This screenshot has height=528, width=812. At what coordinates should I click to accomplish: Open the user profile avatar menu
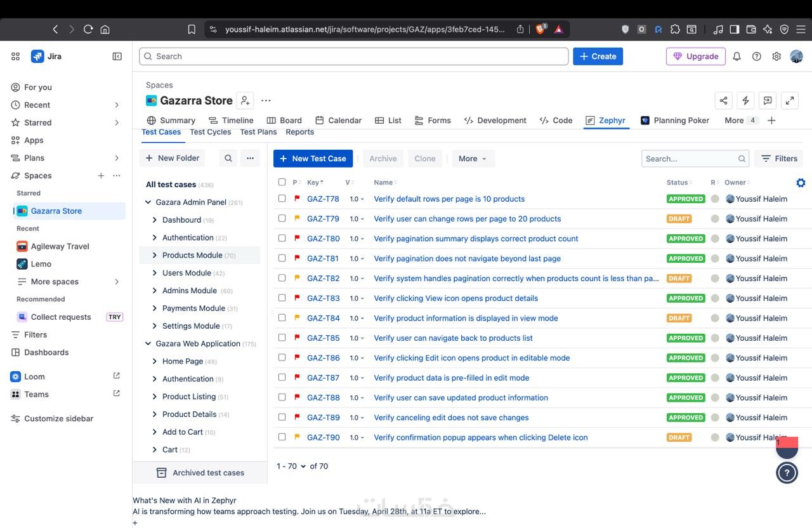[797, 56]
